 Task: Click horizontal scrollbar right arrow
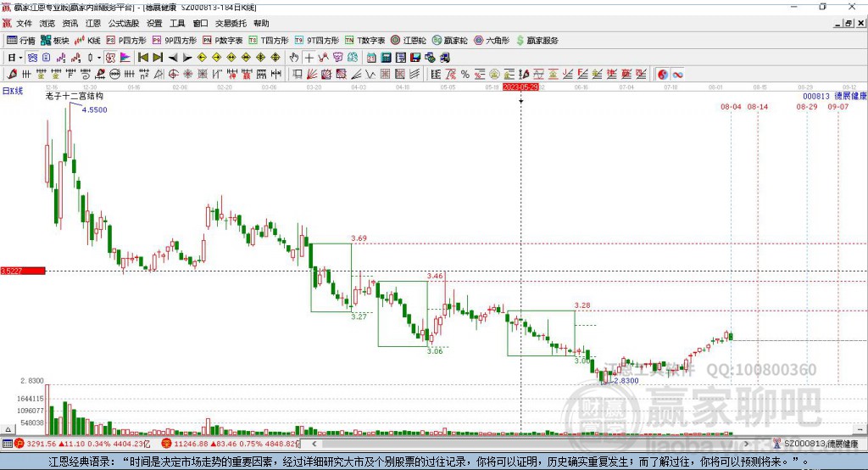(746, 444)
